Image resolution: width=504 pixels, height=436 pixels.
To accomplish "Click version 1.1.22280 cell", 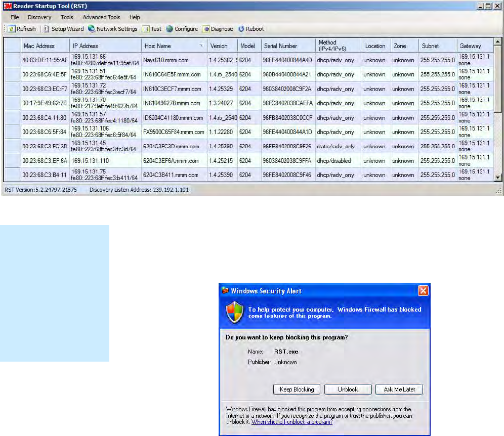I will [221, 132].
